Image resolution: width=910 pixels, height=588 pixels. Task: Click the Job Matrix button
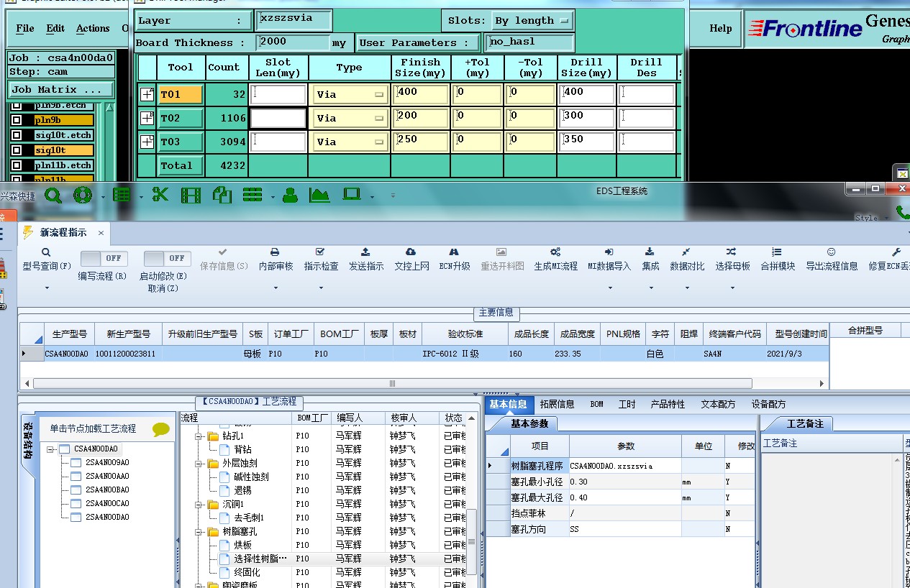[x=61, y=90]
